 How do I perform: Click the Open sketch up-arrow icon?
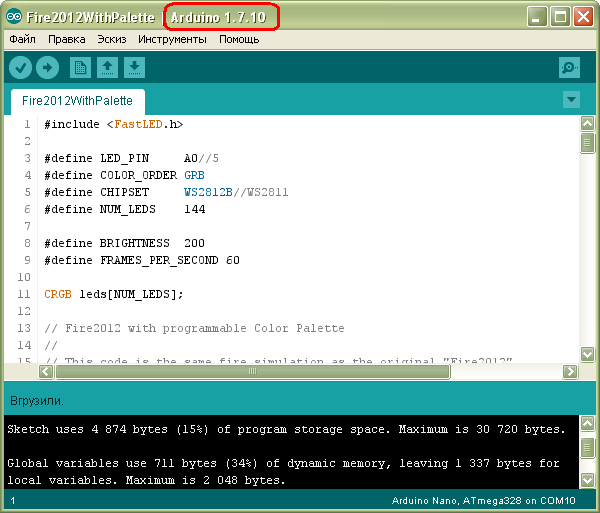tap(107, 67)
